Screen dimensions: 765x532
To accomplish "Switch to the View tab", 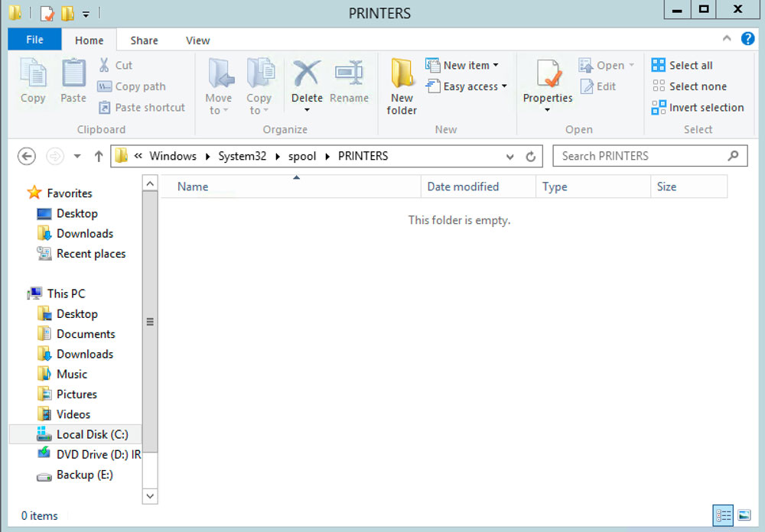I will coord(197,41).
